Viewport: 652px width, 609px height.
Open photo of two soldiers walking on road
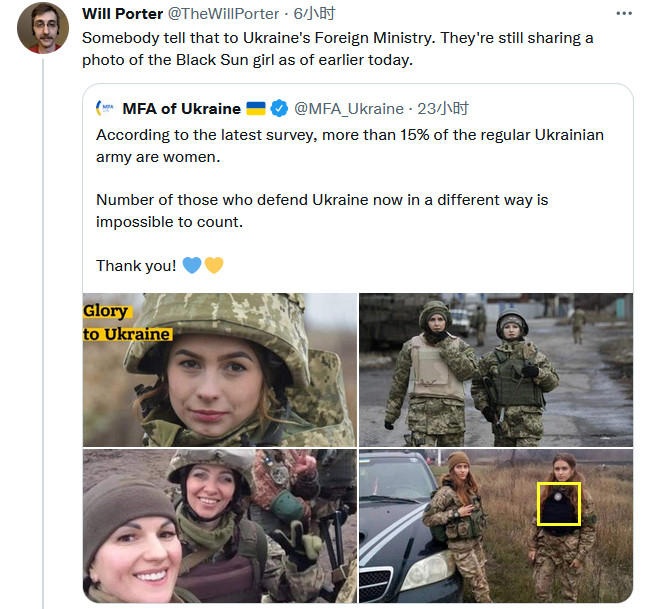pyautogui.click(x=496, y=369)
